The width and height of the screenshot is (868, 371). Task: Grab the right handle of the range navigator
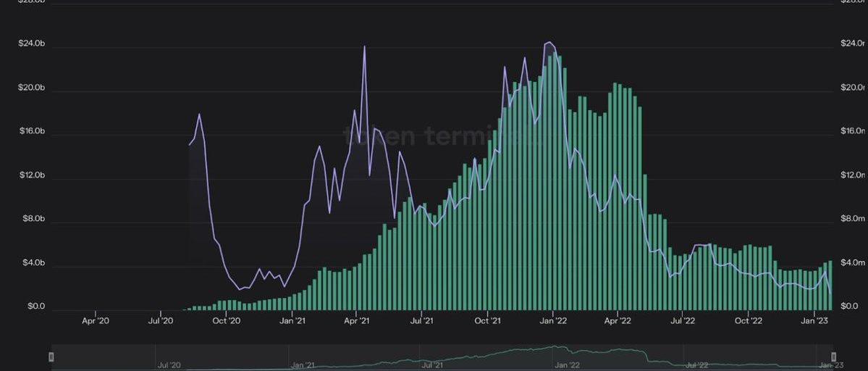tap(833, 357)
